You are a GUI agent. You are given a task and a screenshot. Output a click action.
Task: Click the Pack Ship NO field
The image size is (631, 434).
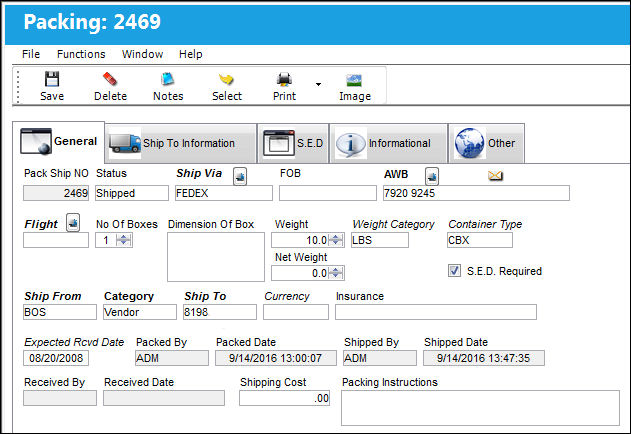tap(56, 193)
